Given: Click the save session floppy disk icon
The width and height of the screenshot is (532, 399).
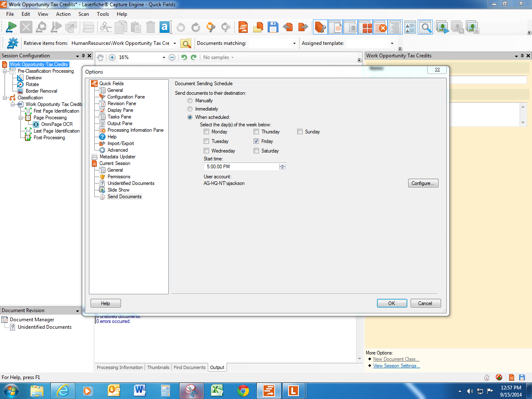Looking at the screenshot, I should tap(273, 27).
